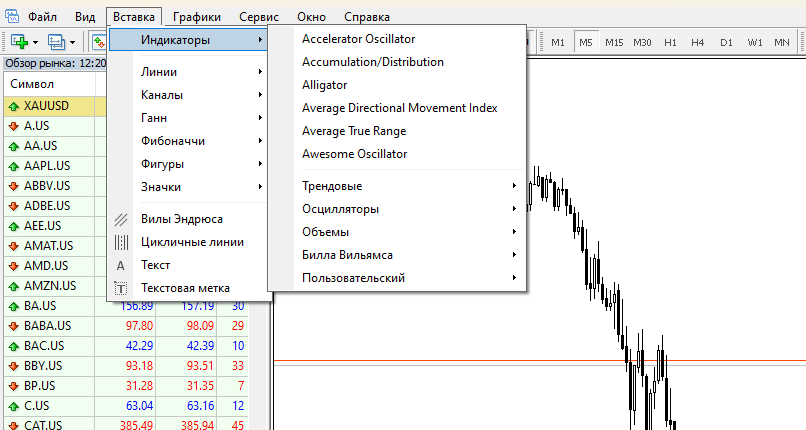This screenshot has height=430, width=806.
Task: Switch chart to M15 timeframe
Action: pyautogui.click(x=614, y=43)
